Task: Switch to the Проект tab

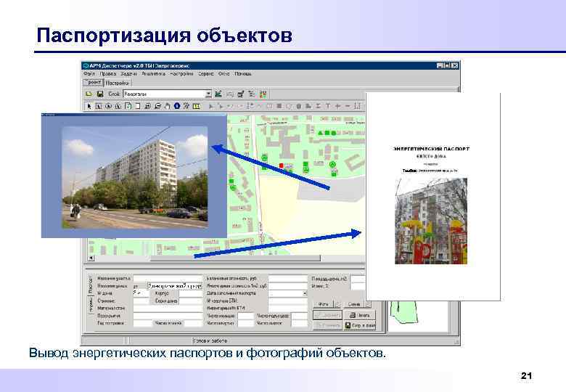Action: click(94, 83)
